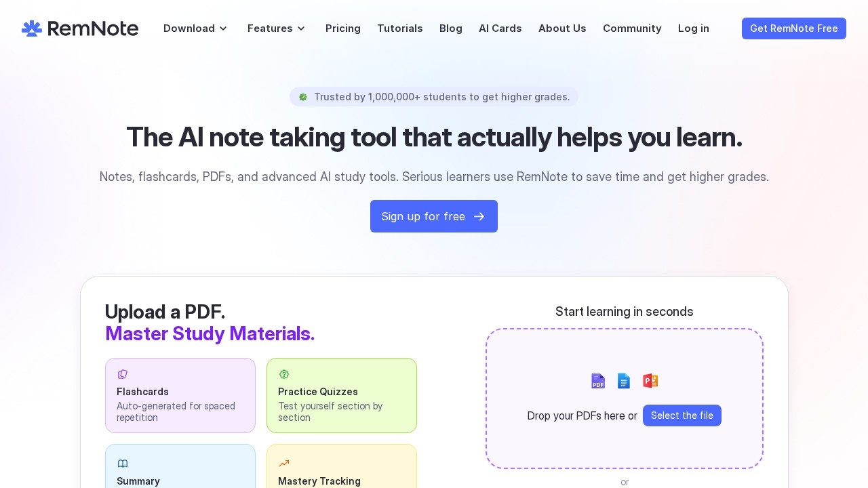Select the Practice Quizzes card title
868x488 pixels.
318,392
